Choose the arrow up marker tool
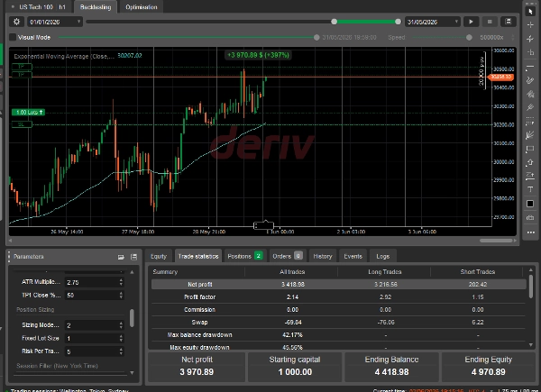Screen dimensions: 541x392 (530, 162)
